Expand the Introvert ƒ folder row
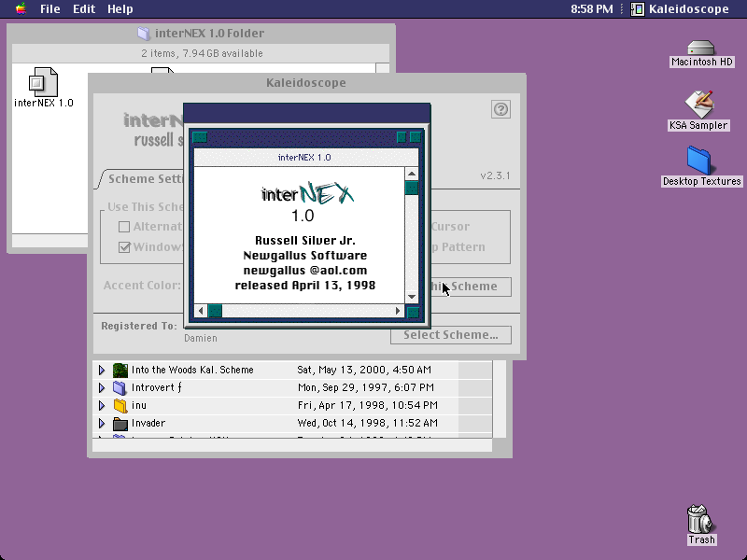This screenshot has width=747, height=560. pos(102,387)
